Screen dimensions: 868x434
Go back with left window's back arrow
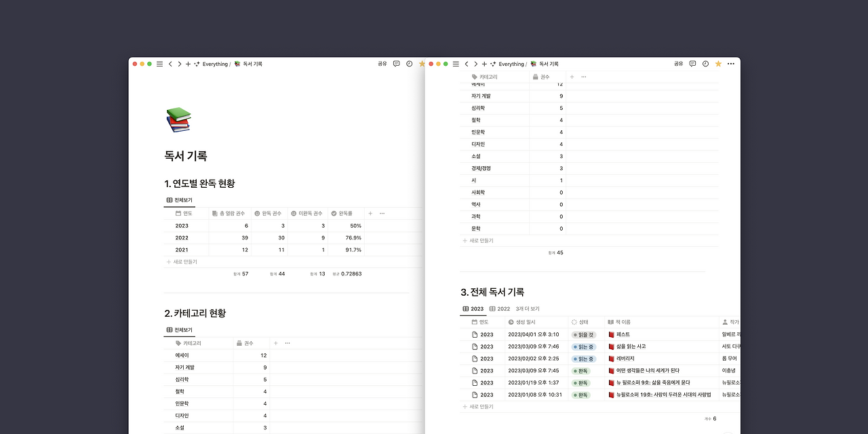pyautogui.click(x=170, y=64)
